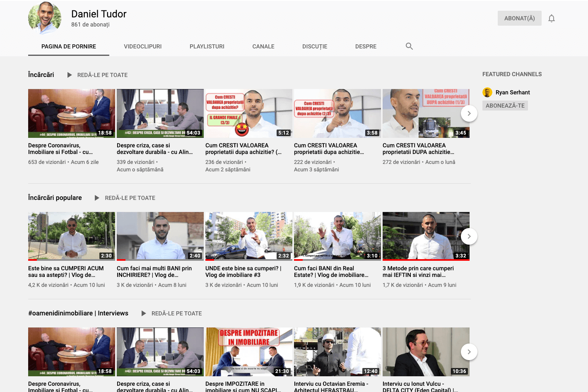Image resolution: width=588 pixels, height=392 pixels.
Task: Open the channel search magnifier icon
Action: pyautogui.click(x=409, y=46)
